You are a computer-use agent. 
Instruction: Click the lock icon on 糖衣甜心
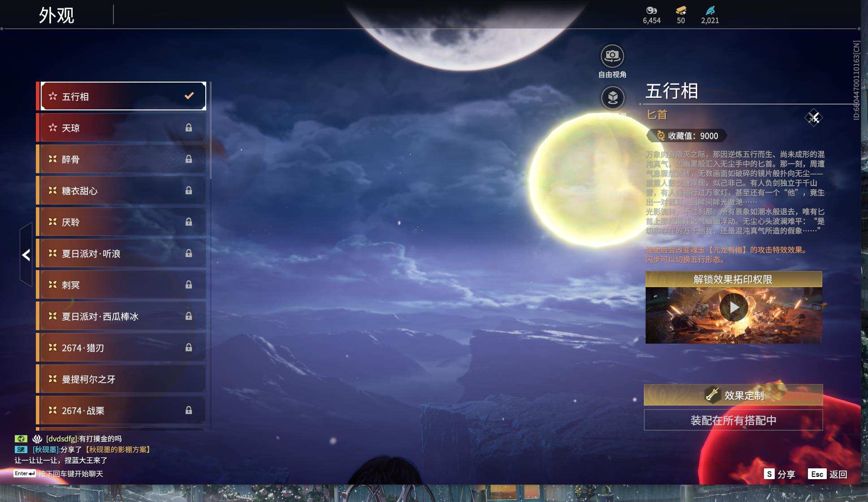[x=189, y=191]
